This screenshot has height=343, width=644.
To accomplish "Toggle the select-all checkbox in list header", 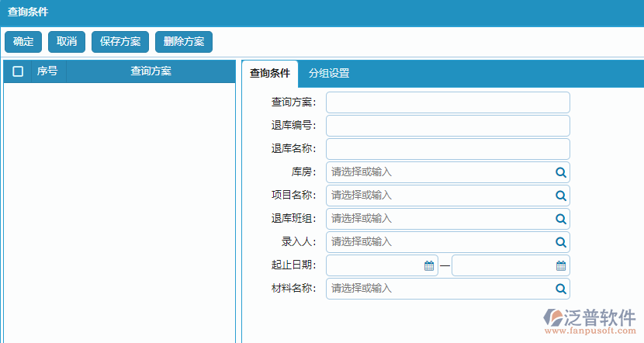I will point(18,71).
